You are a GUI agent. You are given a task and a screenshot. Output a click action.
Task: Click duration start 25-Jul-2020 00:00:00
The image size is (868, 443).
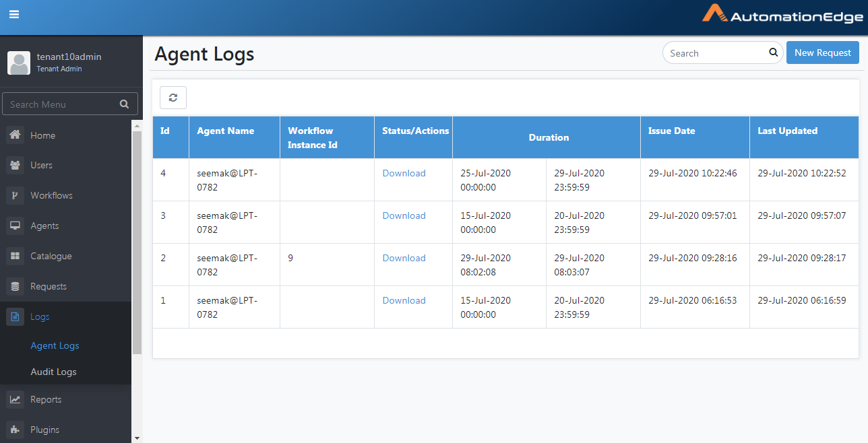pos(486,180)
